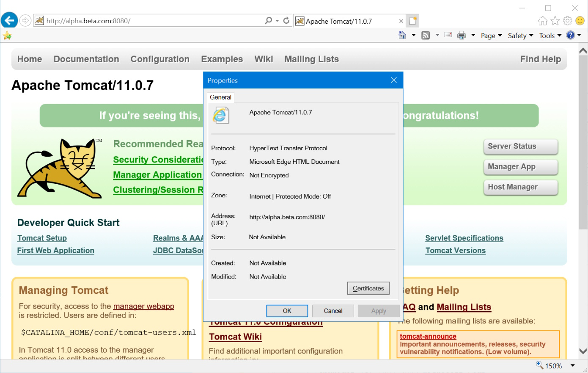Click the outline Home icon near window controls
The image size is (588, 373).
[542, 21]
